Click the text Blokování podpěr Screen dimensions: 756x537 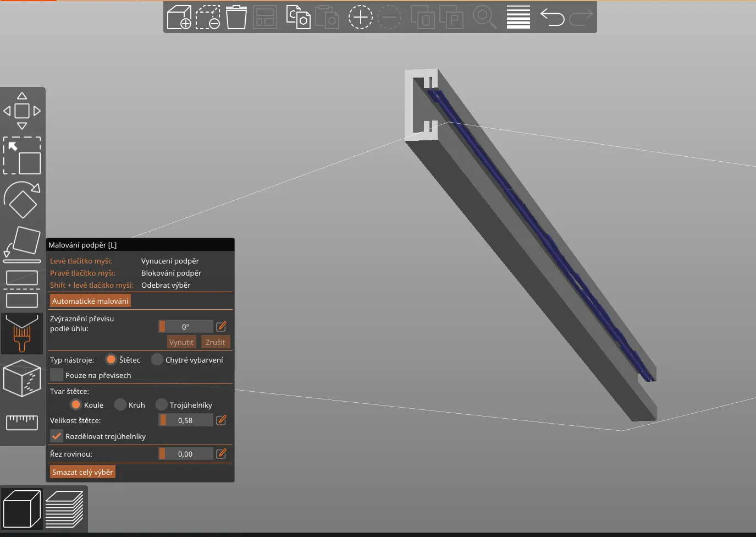tap(171, 273)
